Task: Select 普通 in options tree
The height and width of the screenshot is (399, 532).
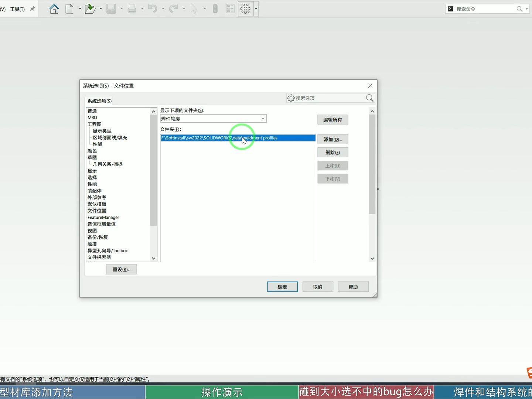Action: pos(92,111)
